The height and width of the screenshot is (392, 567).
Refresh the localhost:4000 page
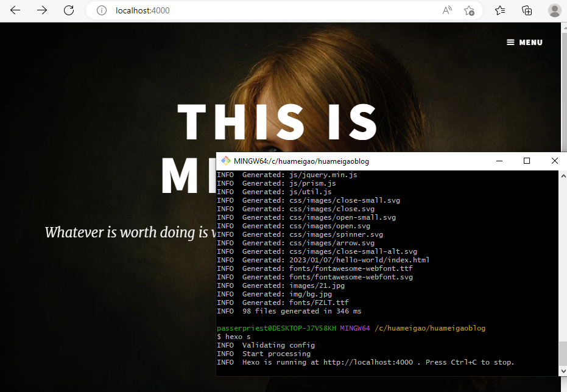coord(69,10)
